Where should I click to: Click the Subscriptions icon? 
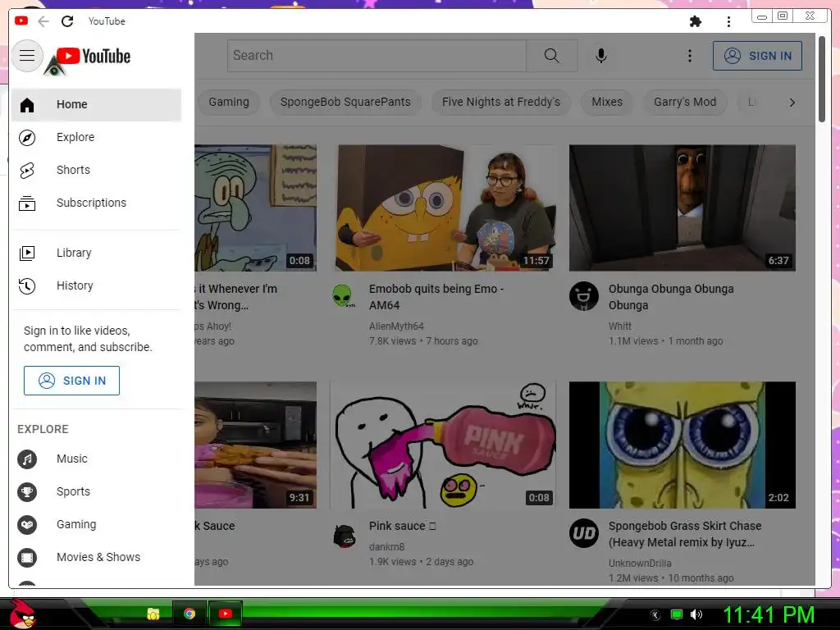[27, 203]
